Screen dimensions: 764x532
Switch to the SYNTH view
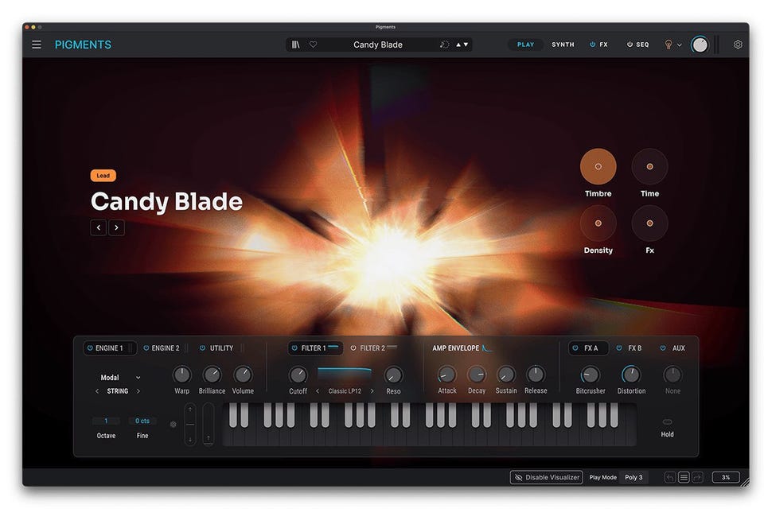(x=563, y=45)
